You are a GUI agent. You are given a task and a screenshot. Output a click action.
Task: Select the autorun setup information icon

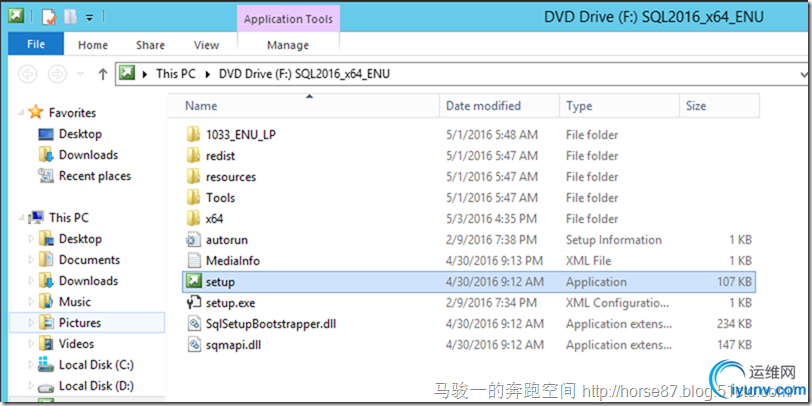pyautogui.click(x=193, y=240)
